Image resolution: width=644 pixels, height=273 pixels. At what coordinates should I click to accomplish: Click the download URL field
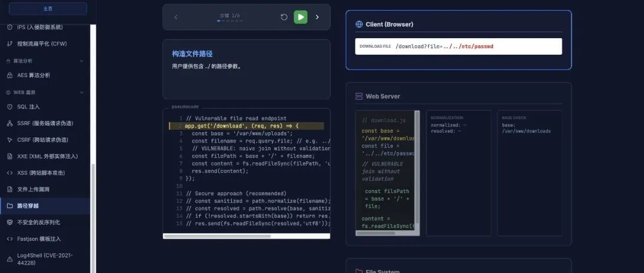[x=459, y=46]
